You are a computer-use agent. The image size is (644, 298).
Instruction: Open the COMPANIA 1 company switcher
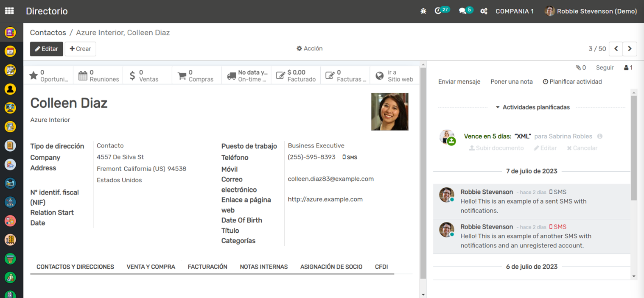(x=514, y=11)
